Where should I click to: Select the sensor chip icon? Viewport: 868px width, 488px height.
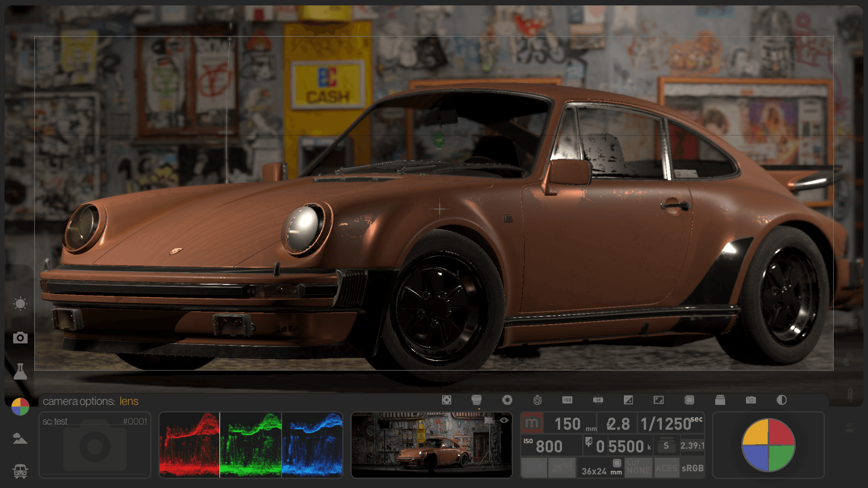[689, 400]
